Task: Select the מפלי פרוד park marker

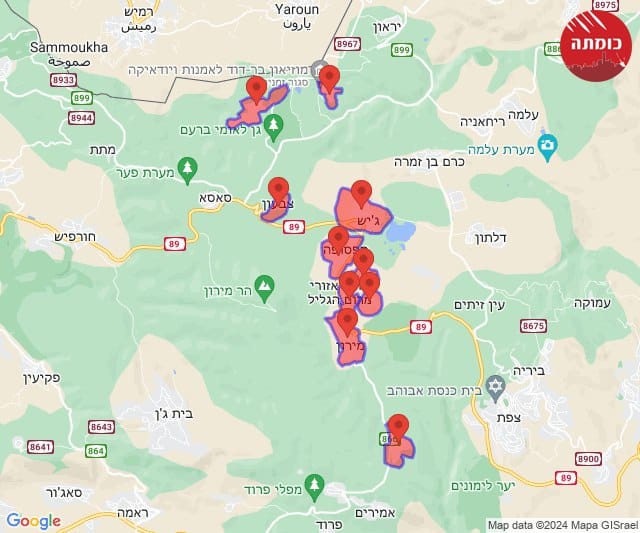Action: point(314,488)
